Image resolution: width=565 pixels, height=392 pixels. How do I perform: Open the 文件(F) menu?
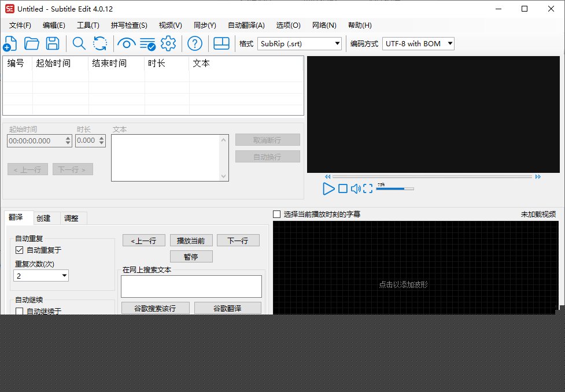pos(20,25)
